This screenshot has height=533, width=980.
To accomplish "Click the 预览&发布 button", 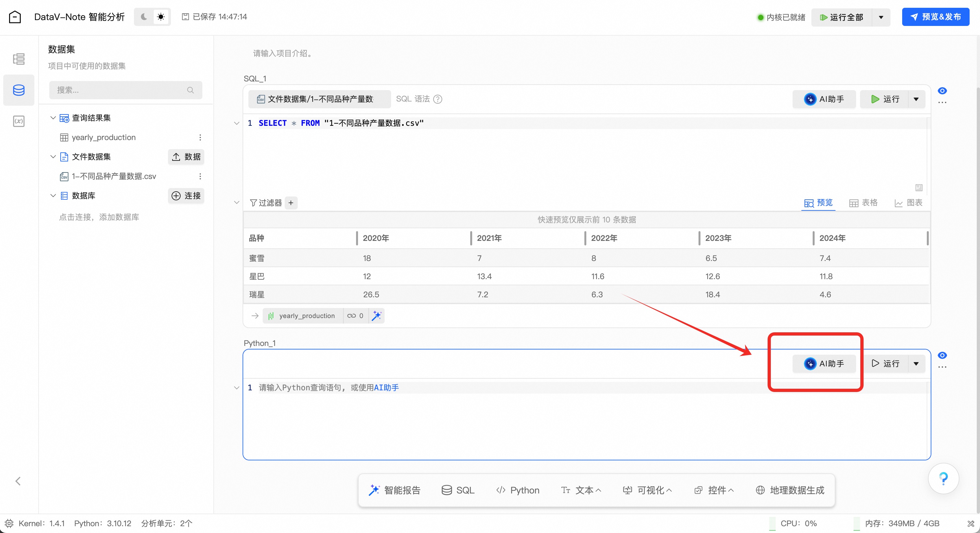I will (x=935, y=17).
